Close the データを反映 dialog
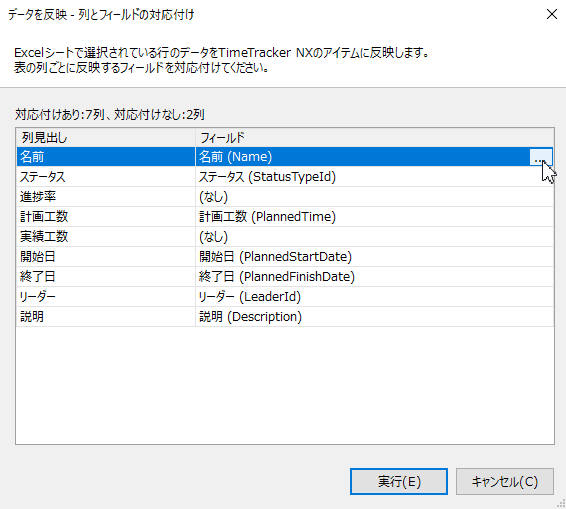 pyautogui.click(x=552, y=14)
